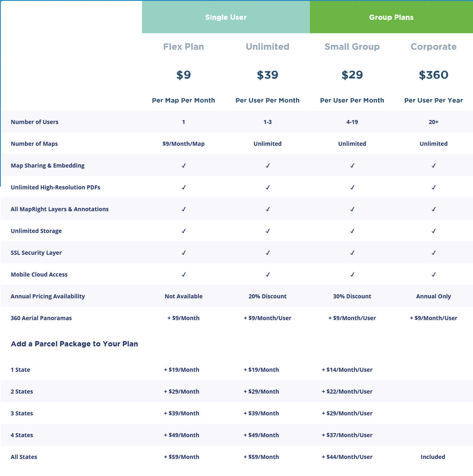Click Small Group '+ $14/Month/User' cell
473x476 pixels.
[347, 370]
